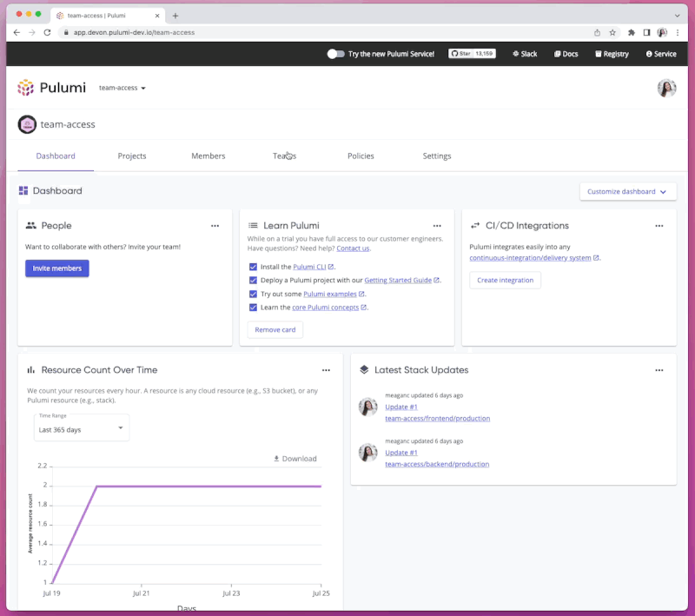This screenshot has height=616, width=695.
Task: Open Learn Pulumi card more options menu
Action: point(437,226)
